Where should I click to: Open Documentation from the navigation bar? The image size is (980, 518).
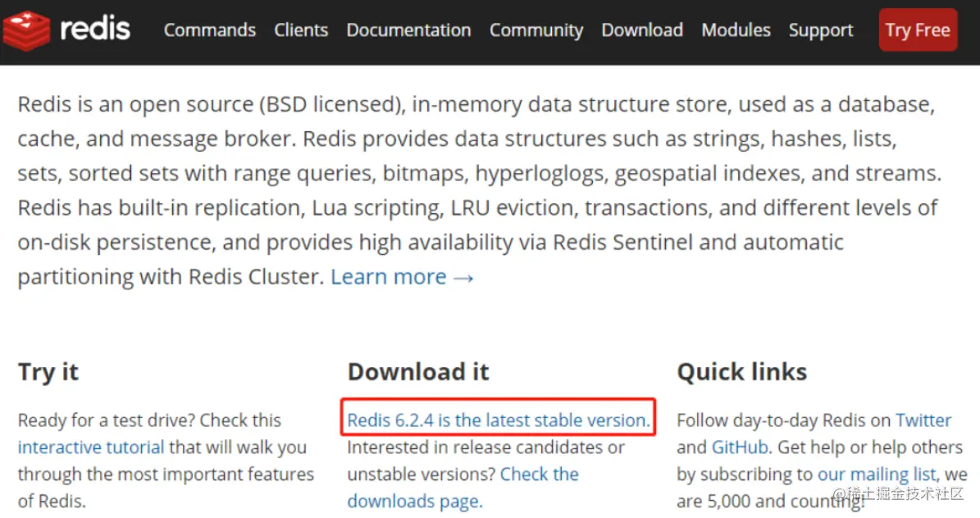(408, 30)
